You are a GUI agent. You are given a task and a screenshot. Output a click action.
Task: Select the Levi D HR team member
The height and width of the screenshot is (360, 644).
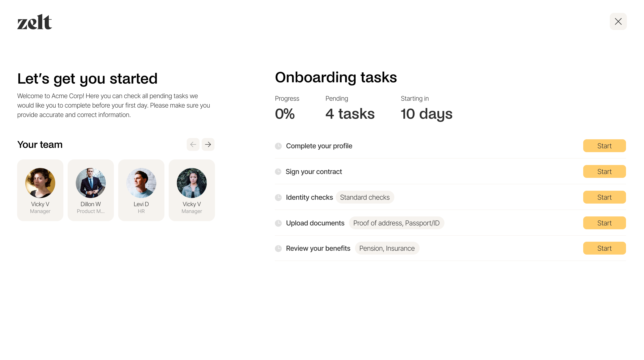point(141,190)
